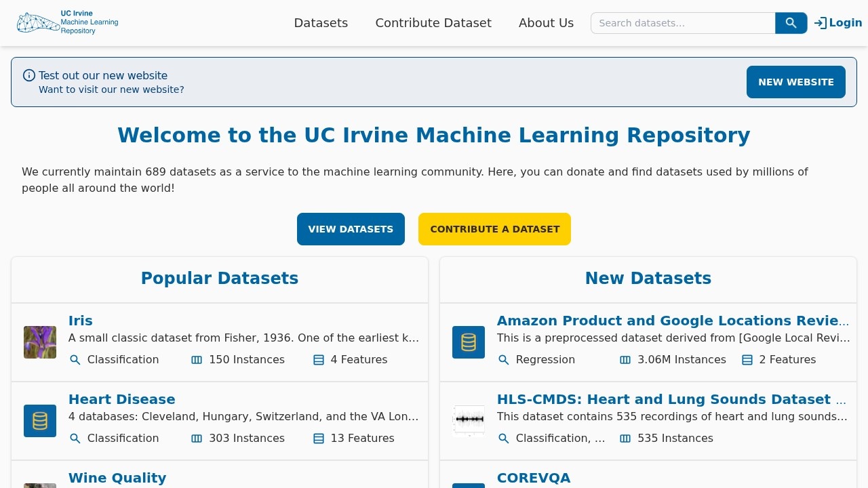Click the info icon in the banner

click(29, 75)
